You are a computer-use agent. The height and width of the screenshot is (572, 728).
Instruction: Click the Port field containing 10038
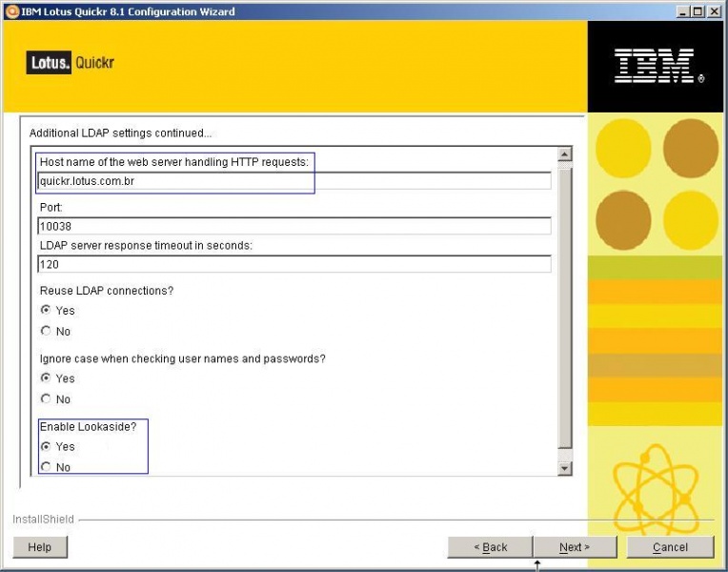pyautogui.click(x=293, y=226)
